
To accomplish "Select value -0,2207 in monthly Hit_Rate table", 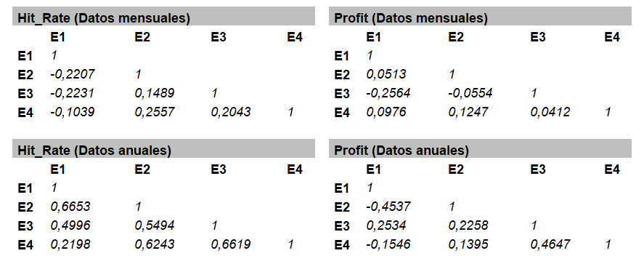I will [73, 74].
